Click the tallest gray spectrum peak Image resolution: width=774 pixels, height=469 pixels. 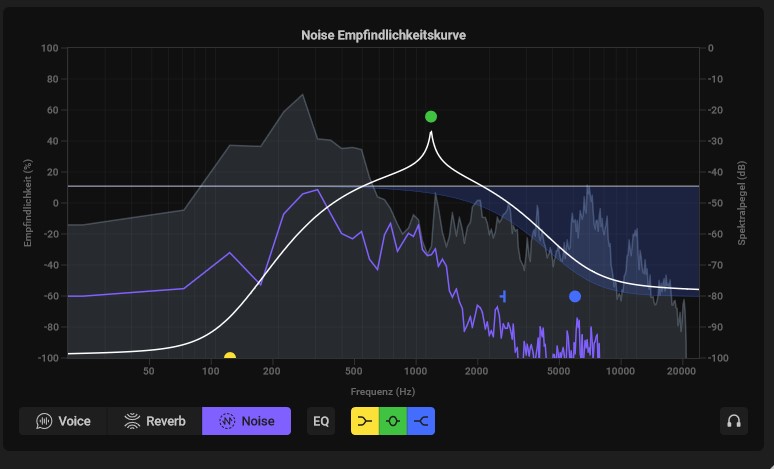[x=302, y=96]
